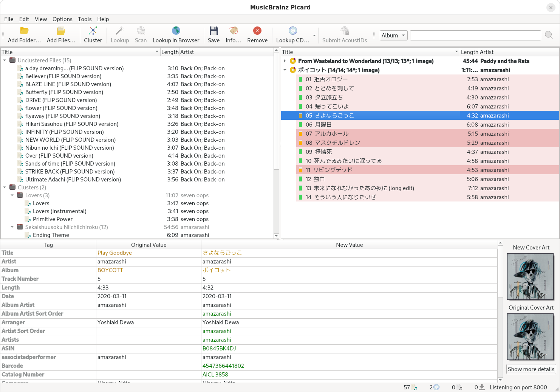
Task: Click the search magnifier icon
Action: 549,36
